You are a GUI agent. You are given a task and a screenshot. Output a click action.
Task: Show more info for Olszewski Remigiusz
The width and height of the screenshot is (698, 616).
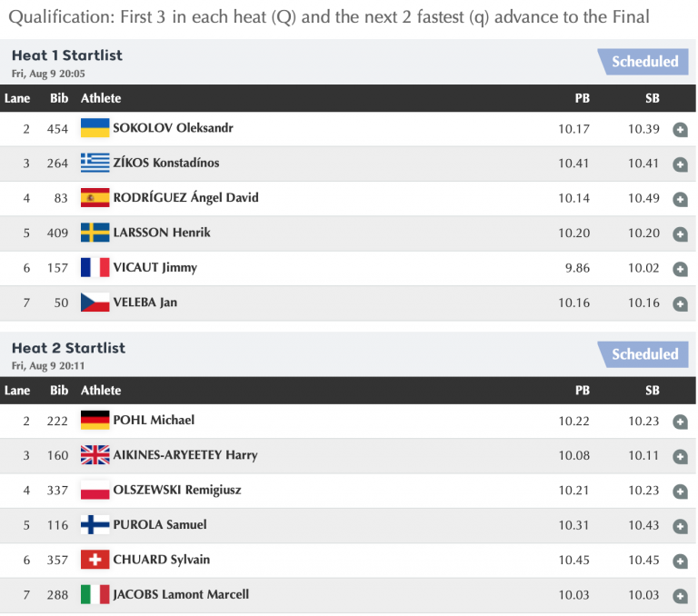(x=680, y=492)
